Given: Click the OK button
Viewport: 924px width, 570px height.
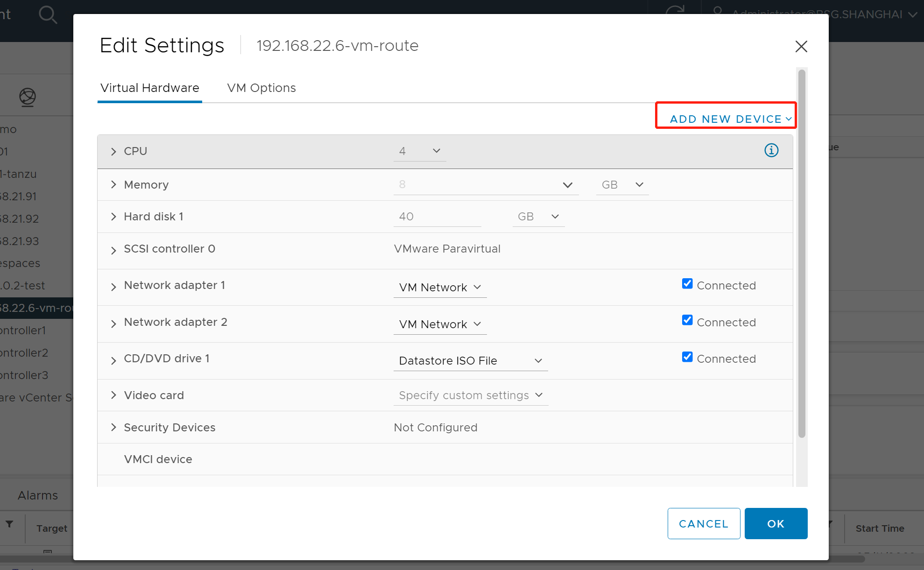Looking at the screenshot, I should point(776,524).
